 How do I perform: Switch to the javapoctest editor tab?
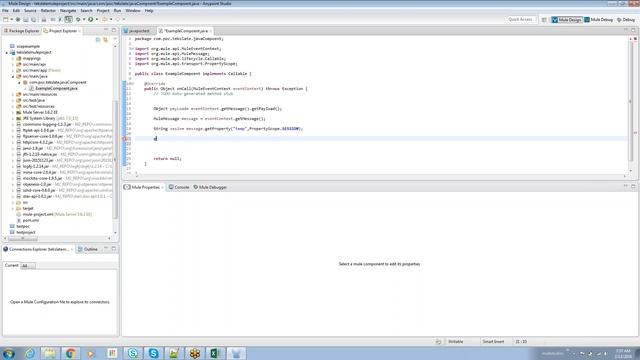(137, 31)
